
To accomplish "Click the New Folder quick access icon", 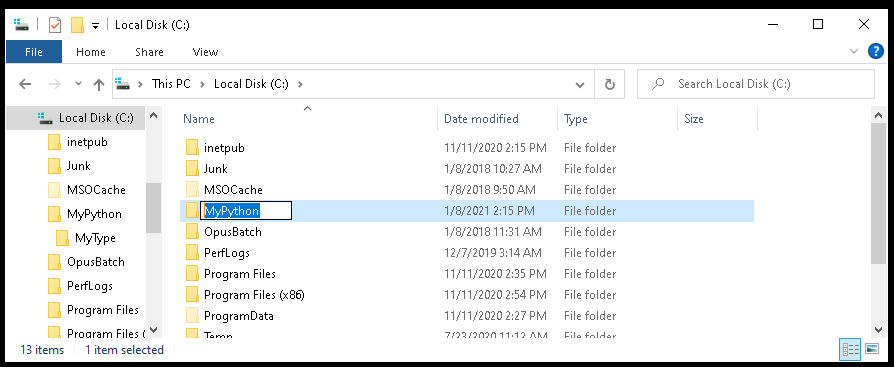I will pyautogui.click(x=77, y=25).
